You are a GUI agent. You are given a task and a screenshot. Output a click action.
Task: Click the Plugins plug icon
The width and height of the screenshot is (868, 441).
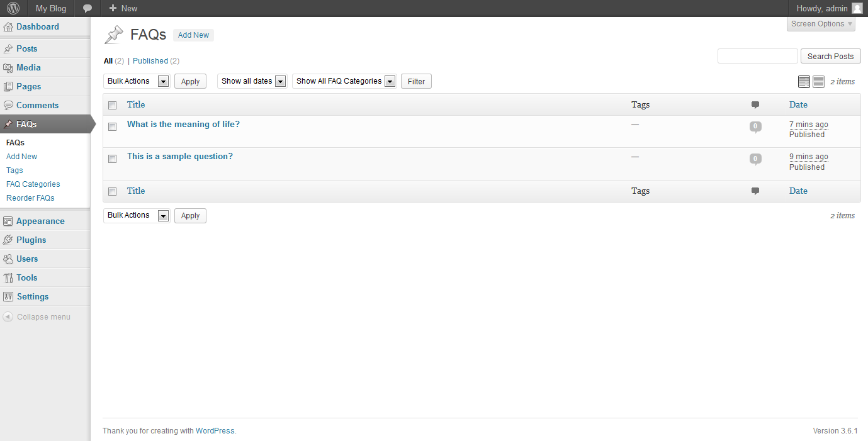(8, 240)
